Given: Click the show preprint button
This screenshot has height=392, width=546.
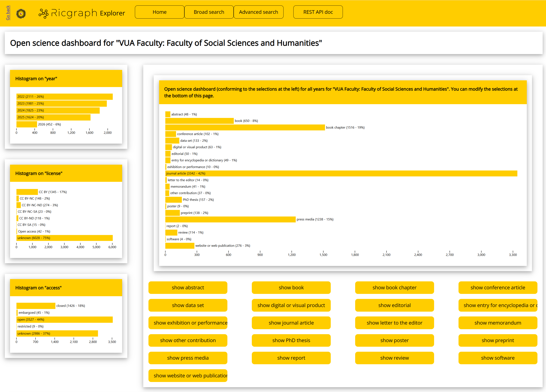Looking at the screenshot, I should pyautogui.click(x=498, y=340).
